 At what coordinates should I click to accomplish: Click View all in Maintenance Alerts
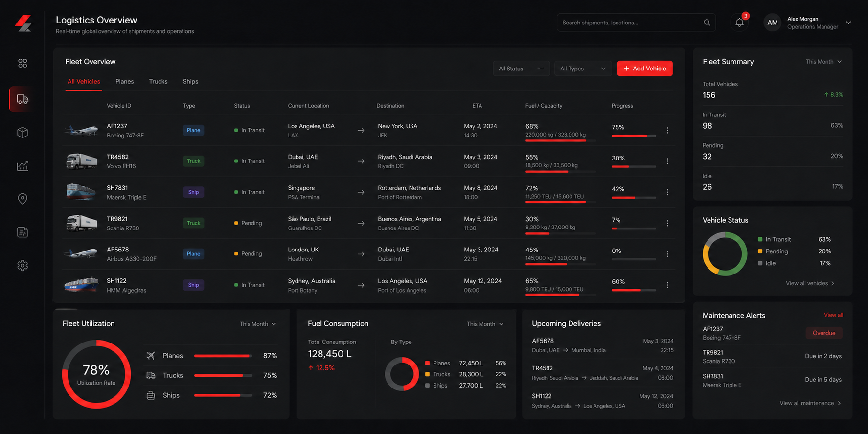tap(833, 315)
